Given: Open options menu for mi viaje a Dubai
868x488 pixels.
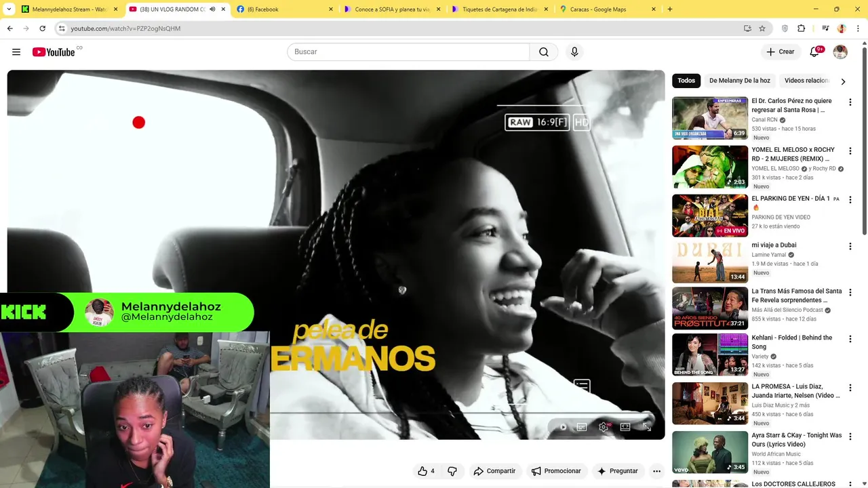Looking at the screenshot, I should (x=850, y=247).
